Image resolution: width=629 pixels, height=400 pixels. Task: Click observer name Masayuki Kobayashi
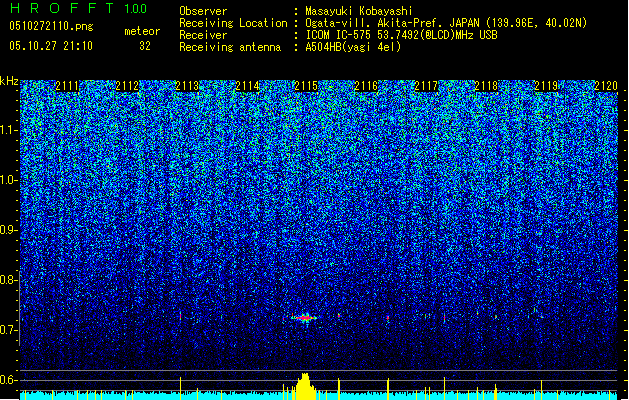tap(359, 11)
